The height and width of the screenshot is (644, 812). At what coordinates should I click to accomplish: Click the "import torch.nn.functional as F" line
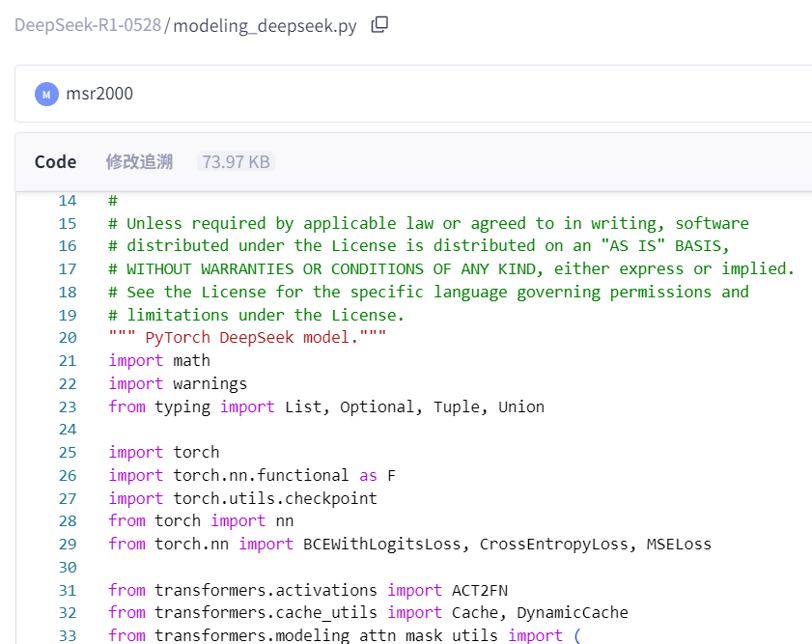(252, 475)
